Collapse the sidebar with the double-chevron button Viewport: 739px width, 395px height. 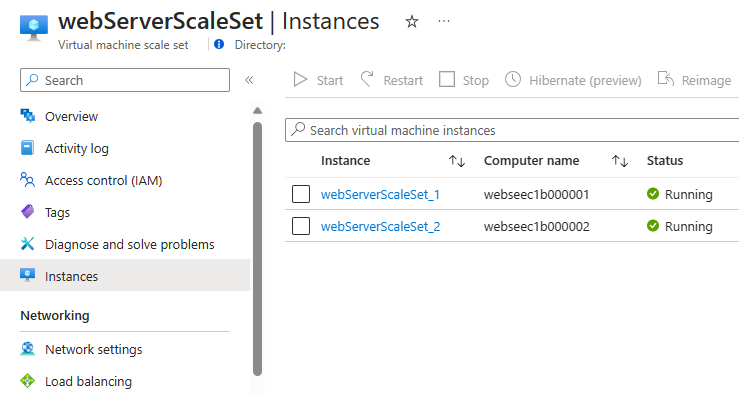[x=249, y=80]
